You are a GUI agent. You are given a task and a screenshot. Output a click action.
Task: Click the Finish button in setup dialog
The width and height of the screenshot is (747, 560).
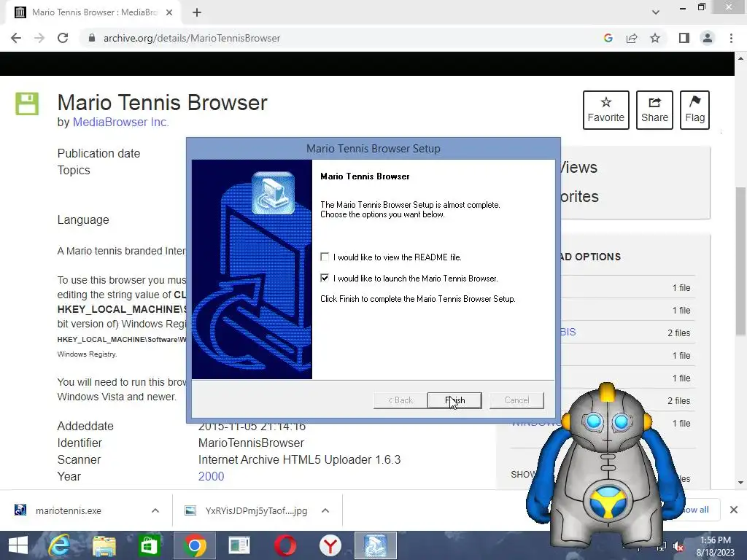point(454,400)
